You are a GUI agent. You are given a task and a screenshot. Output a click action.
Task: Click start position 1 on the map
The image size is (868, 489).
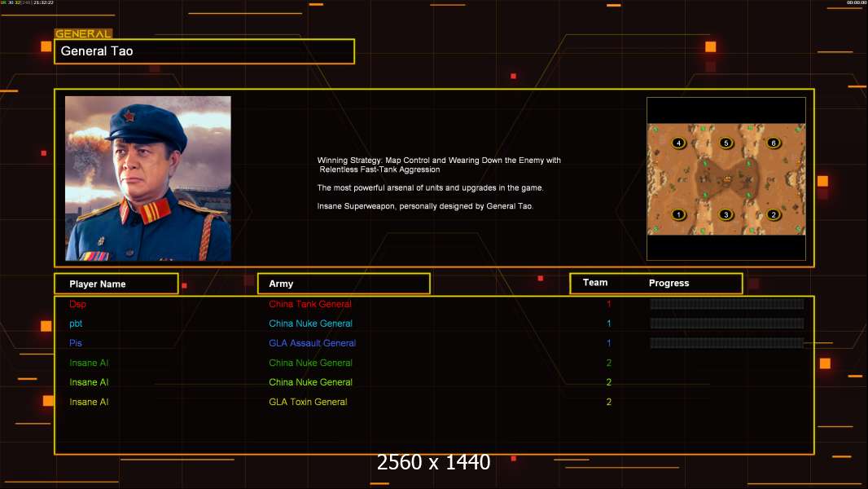[678, 214]
